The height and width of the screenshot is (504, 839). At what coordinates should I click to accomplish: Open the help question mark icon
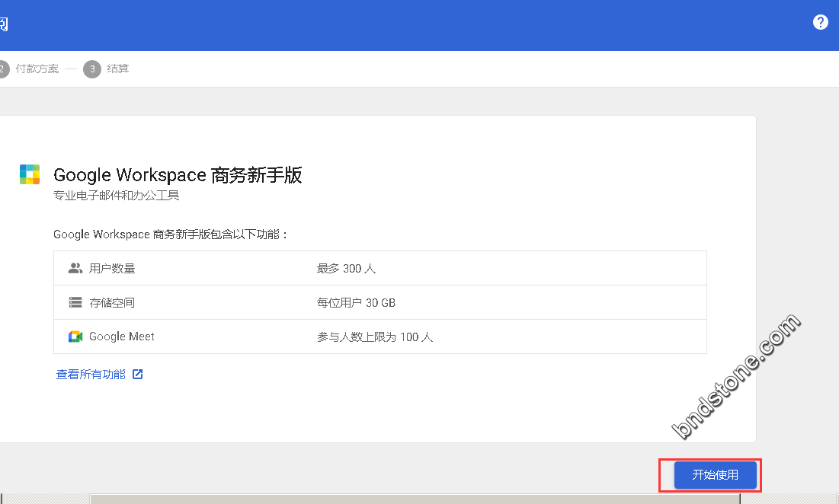[x=820, y=22]
